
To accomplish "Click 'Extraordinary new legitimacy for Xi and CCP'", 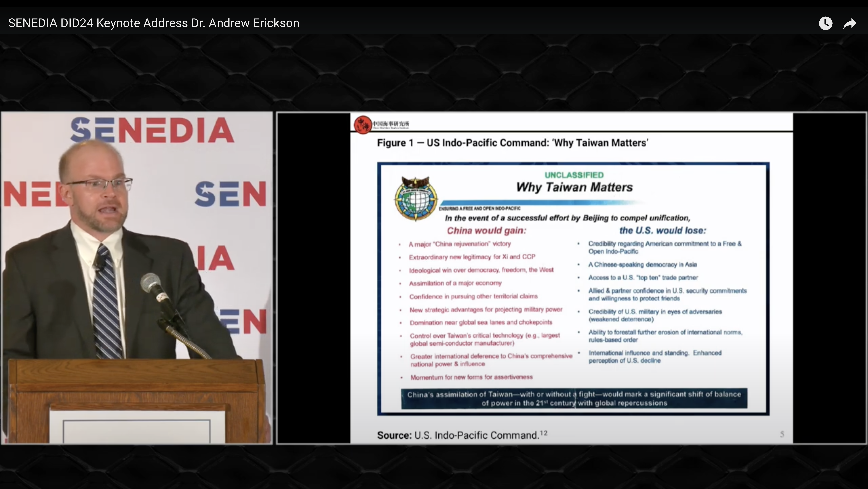I will click(x=472, y=257).
